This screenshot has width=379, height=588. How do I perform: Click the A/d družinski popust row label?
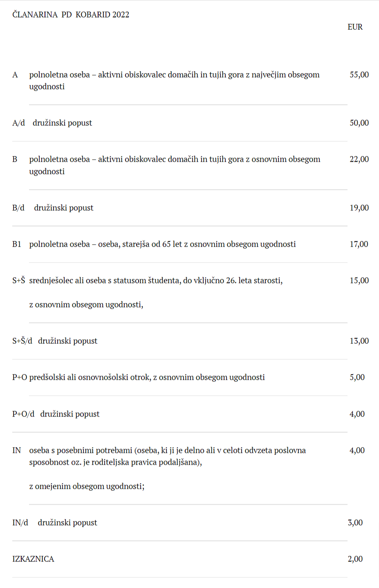(x=52, y=123)
